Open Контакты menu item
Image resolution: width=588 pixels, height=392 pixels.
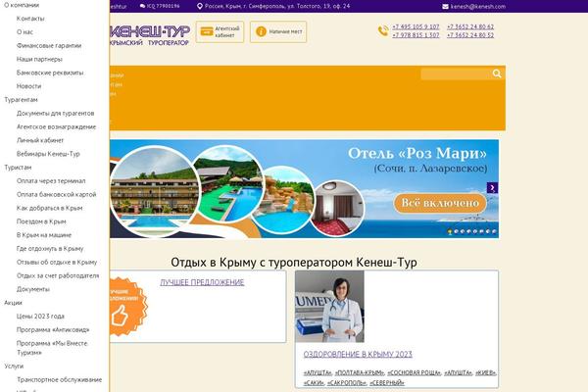pyautogui.click(x=30, y=19)
